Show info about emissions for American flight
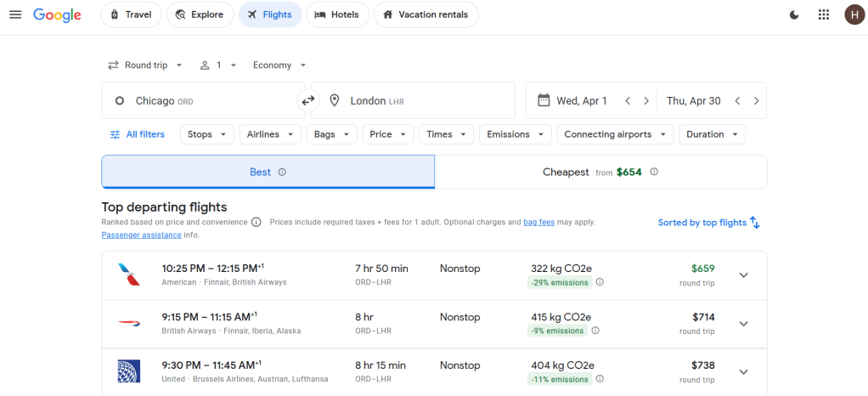This screenshot has width=868, height=396. click(x=600, y=282)
